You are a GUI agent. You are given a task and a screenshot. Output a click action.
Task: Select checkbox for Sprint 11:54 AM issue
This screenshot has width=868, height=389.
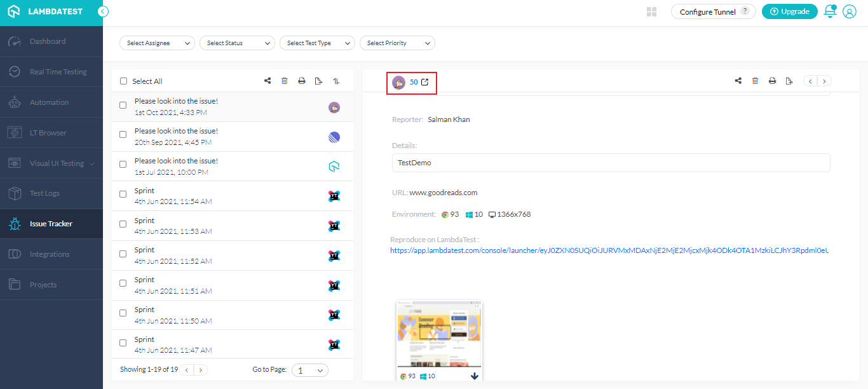pyautogui.click(x=123, y=195)
